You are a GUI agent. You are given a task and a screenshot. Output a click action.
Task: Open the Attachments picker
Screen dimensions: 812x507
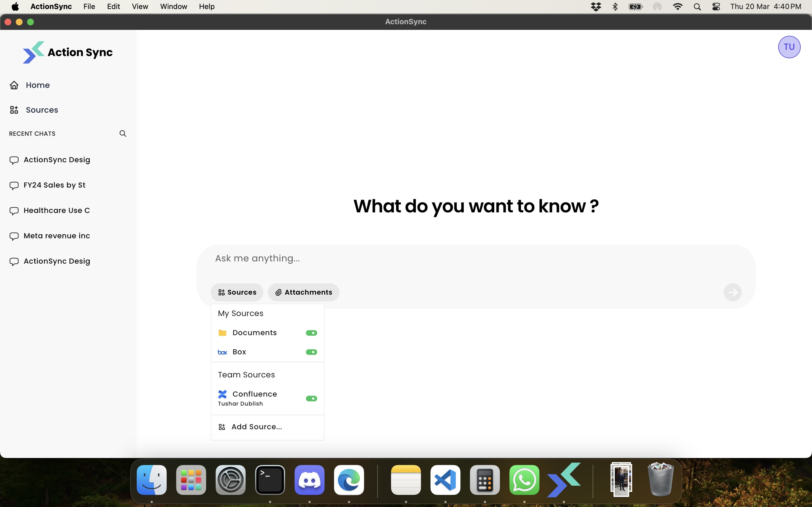(x=303, y=292)
